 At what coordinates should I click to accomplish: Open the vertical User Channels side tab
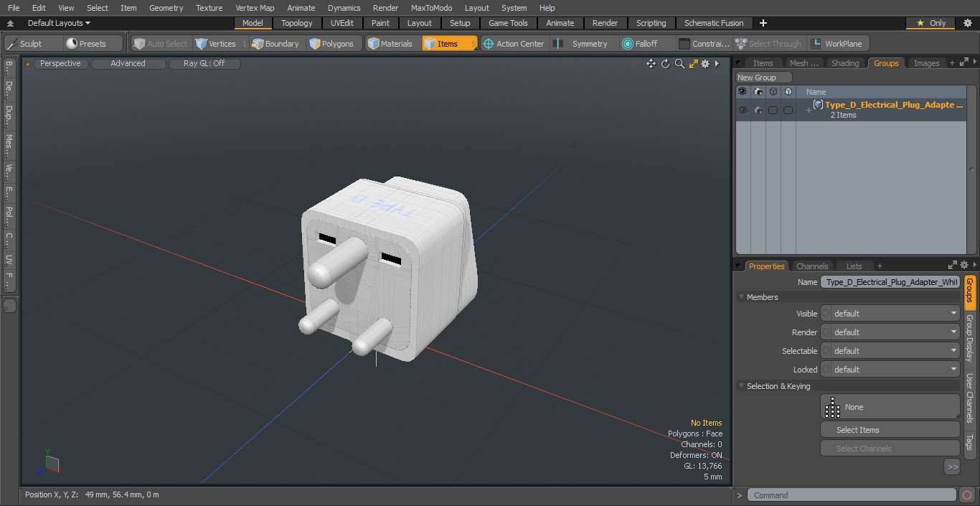tap(970, 398)
